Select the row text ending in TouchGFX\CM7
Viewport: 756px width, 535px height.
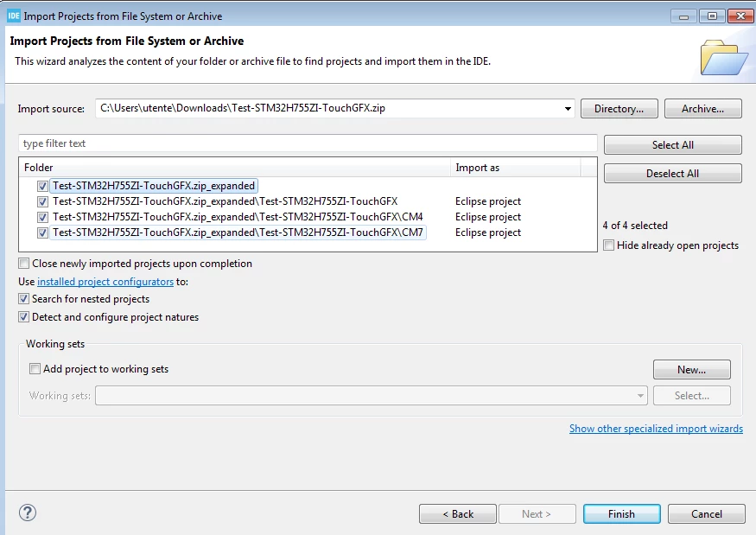(x=238, y=232)
